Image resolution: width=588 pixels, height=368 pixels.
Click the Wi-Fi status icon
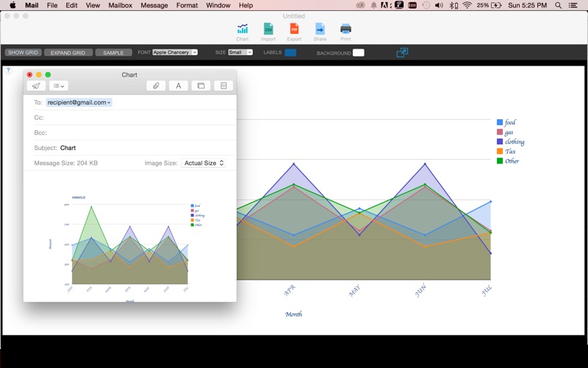(467, 5)
